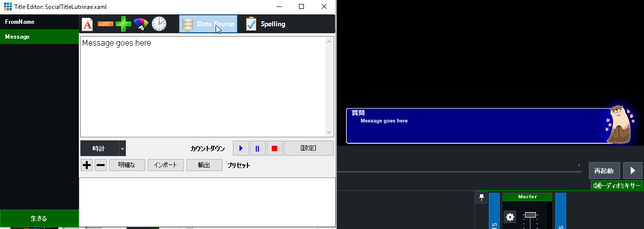Click the green 生きる live button
Viewport: 644px width, 229px height.
pyautogui.click(x=39, y=218)
